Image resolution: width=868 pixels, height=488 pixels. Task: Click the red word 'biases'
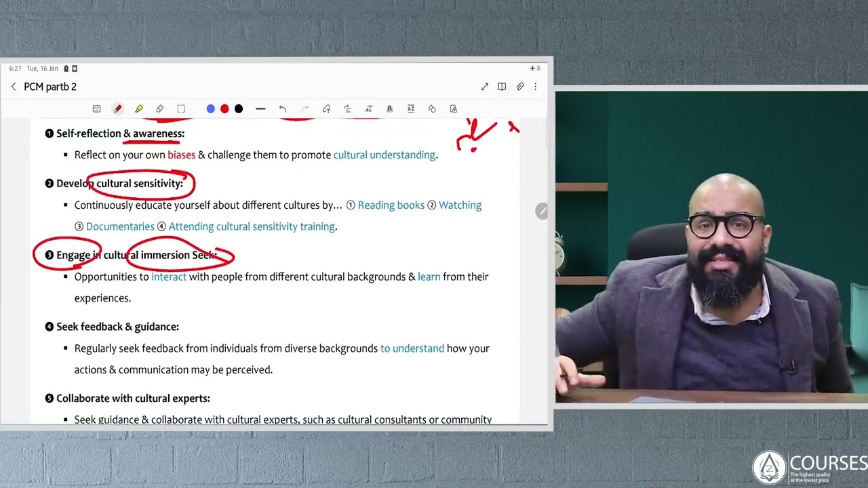point(181,155)
